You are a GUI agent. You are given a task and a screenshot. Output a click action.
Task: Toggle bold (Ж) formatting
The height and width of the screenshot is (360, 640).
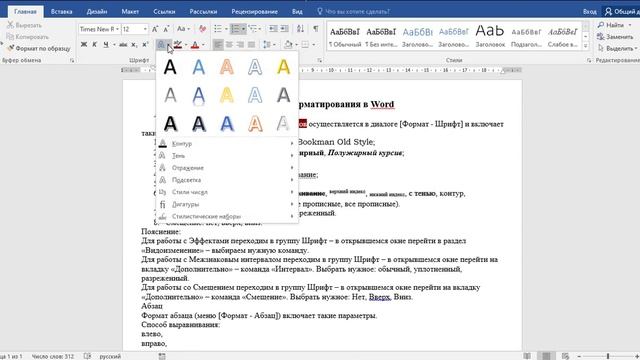click(84, 44)
